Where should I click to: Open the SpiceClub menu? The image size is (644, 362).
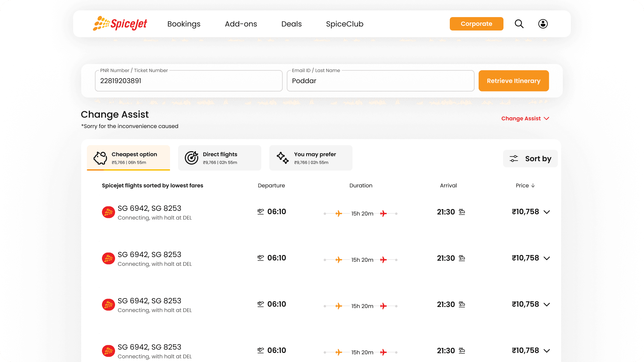[344, 24]
